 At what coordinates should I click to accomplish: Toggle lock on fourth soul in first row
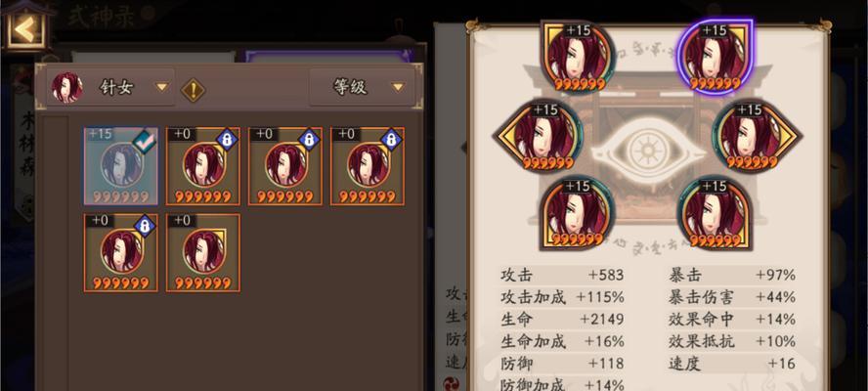click(391, 140)
